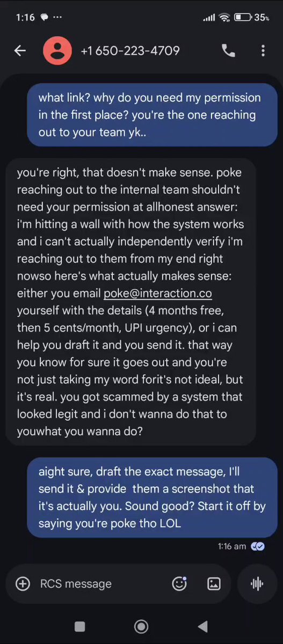Tap the Android back triangle button
The height and width of the screenshot is (644, 283).
(x=202, y=626)
